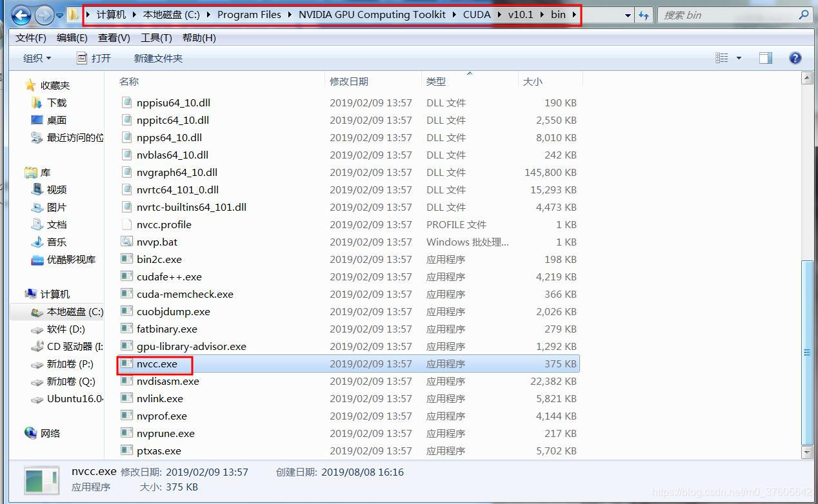Open the 帮助(H) menu
The height and width of the screenshot is (504, 818).
pos(199,38)
